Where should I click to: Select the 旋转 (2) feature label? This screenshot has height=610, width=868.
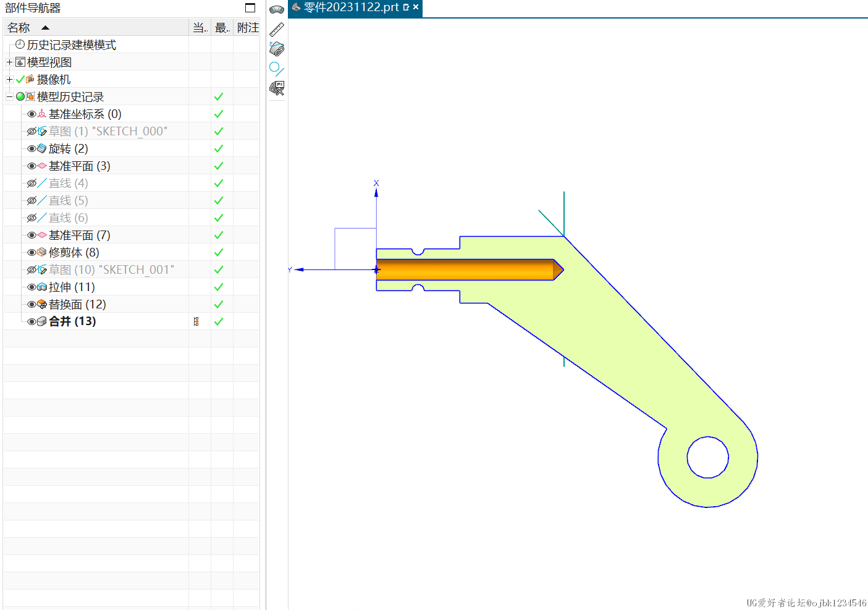[x=69, y=149]
